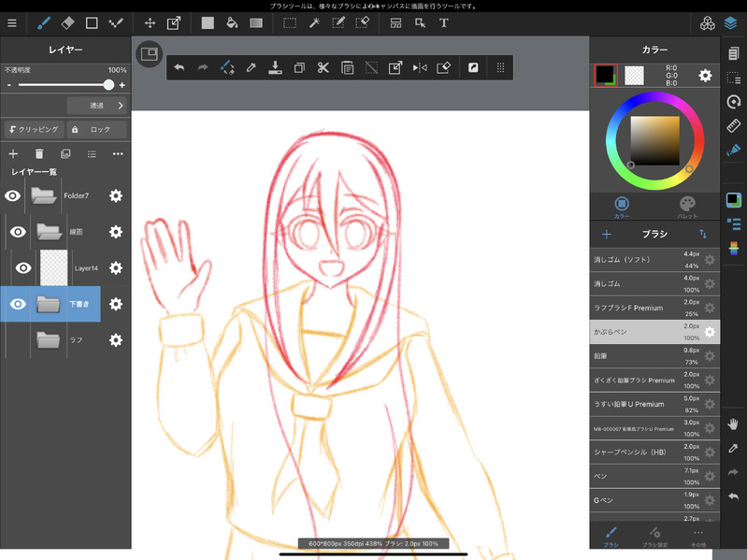Select the ラフ folder layer row

click(x=65, y=340)
